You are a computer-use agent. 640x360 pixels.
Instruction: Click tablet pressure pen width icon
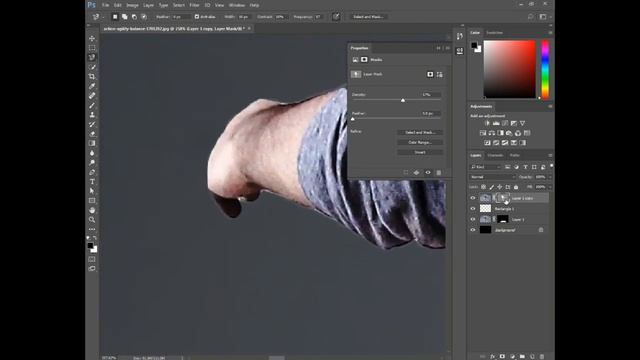[336, 17]
